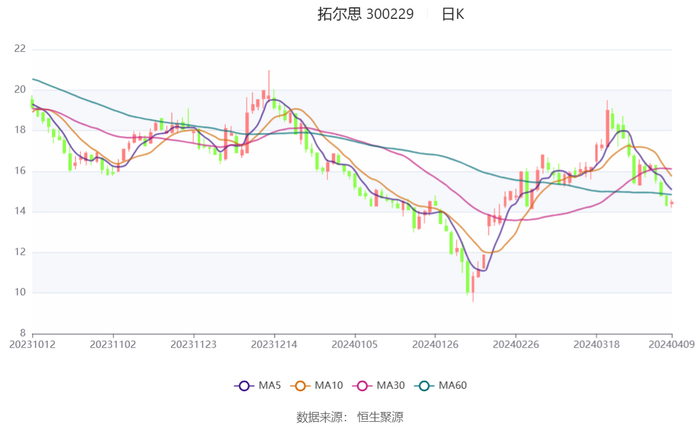The width and height of the screenshot is (700, 426).
Task: Disable the MA60 line via legend text
Action: click(x=453, y=385)
